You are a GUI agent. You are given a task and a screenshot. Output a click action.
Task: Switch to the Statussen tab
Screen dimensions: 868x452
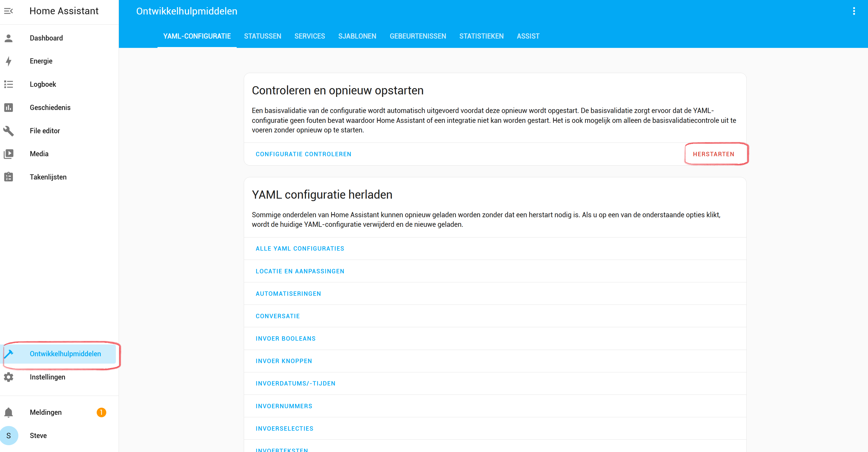tap(262, 36)
